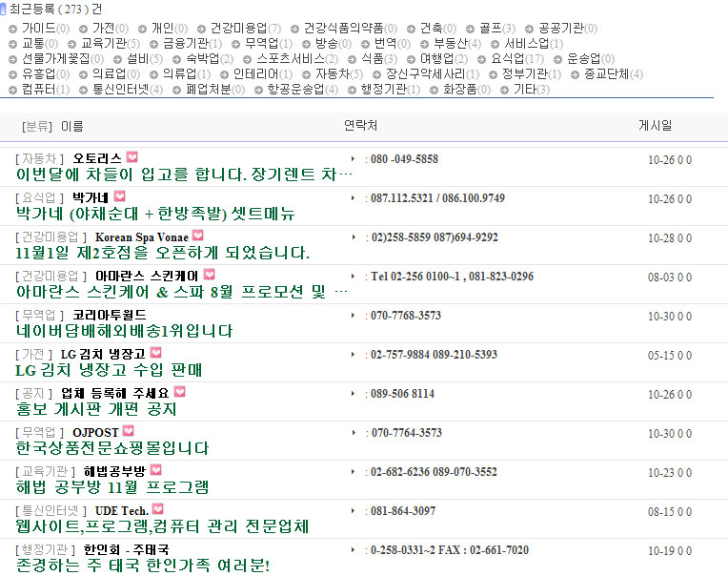The width and height of the screenshot is (728, 576).
Task: Click the arrow marker before 오토리스 phone number
Action: pyautogui.click(x=353, y=158)
